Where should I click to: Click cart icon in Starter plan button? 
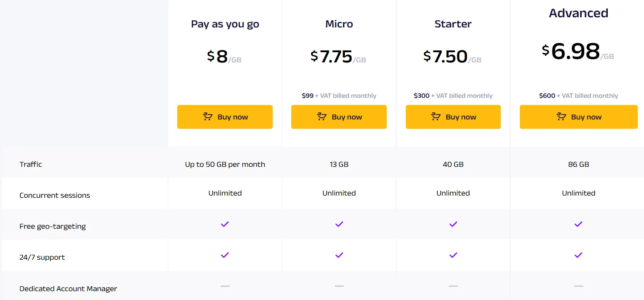pyautogui.click(x=436, y=117)
